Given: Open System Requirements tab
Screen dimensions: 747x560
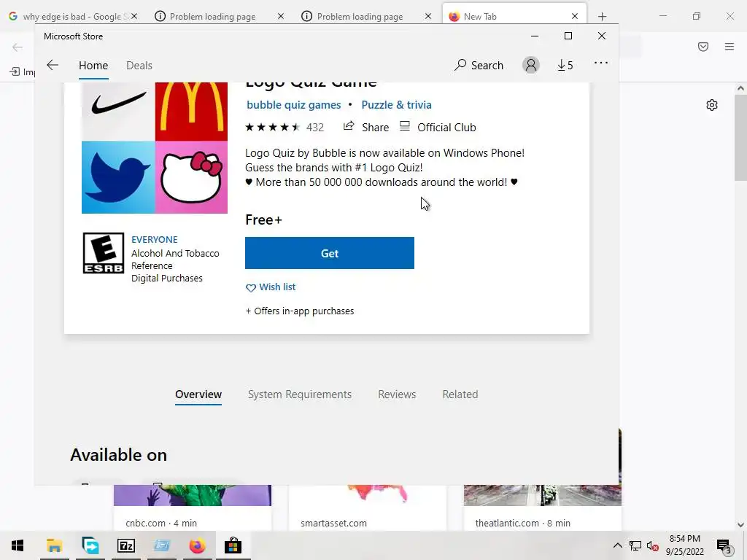Looking at the screenshot, I should point(300,394).
